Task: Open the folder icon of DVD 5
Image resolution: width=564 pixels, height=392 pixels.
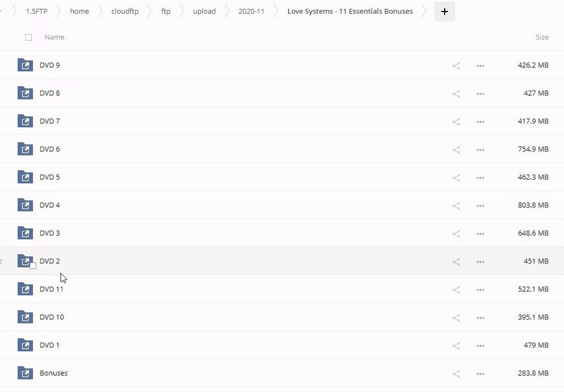Action: (x=25, y=177)
